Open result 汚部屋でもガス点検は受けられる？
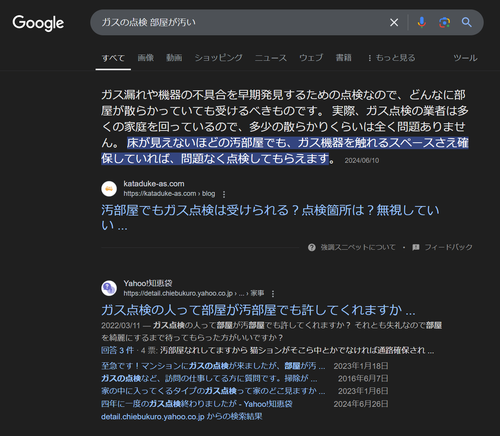Screen dimensions: 500x436 [270, 218]
